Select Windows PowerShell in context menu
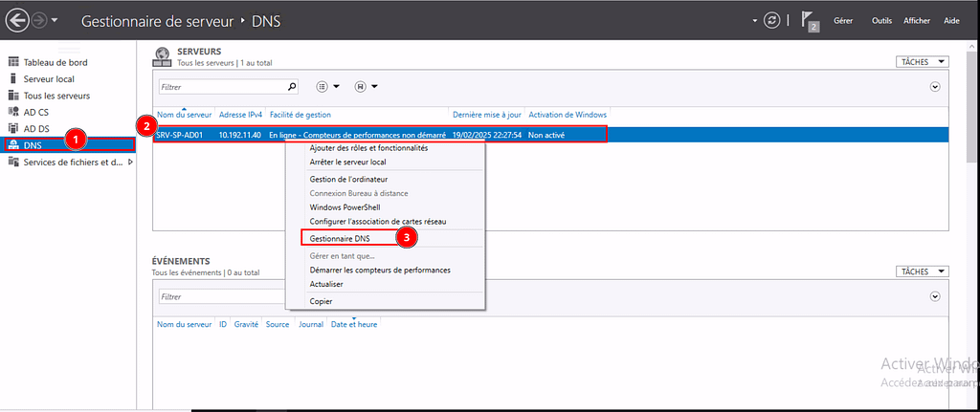980x412 pixels. 345,207
